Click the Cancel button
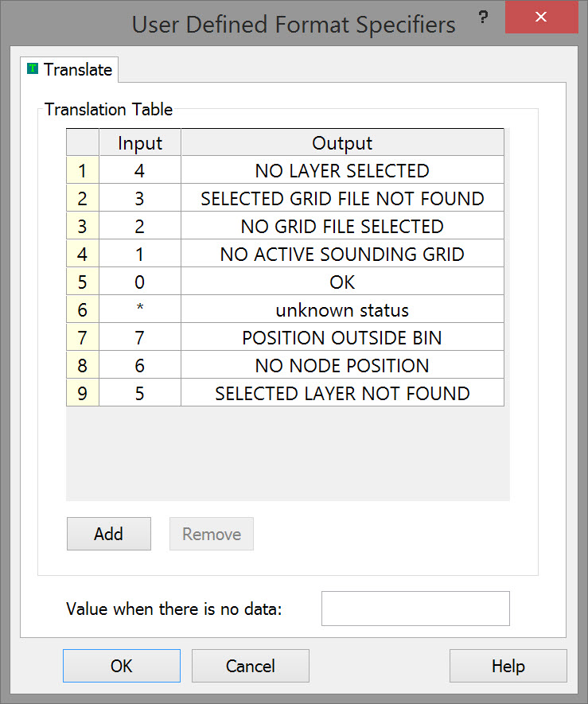The width and height of the screenshot is (588, 704). click(x=250, y=666)
